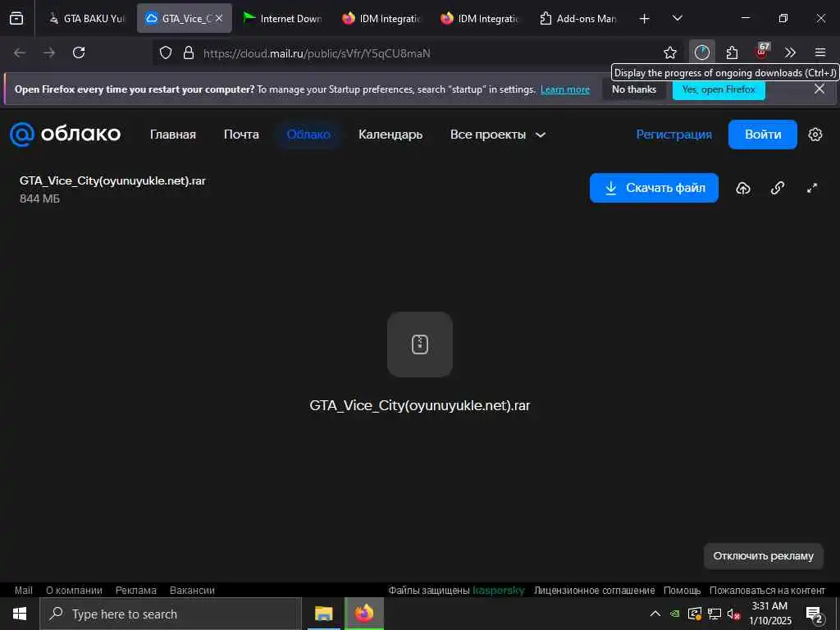Viewport: 840px width, 630px height.
Task: View site info via the padlock icon
Action: click(x=189, y=52)
